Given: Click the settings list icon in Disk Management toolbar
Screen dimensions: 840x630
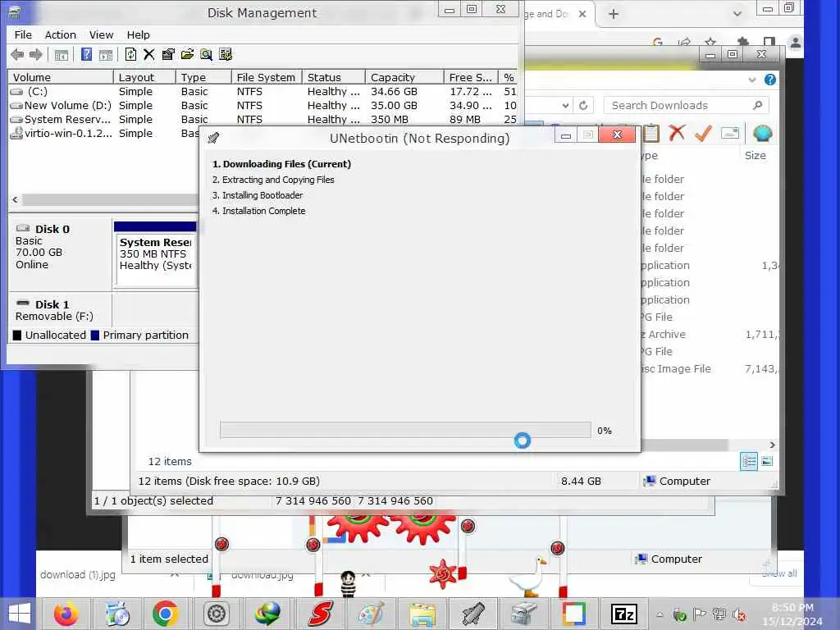Looking at the screenshot, I should [x=226, y=55].
